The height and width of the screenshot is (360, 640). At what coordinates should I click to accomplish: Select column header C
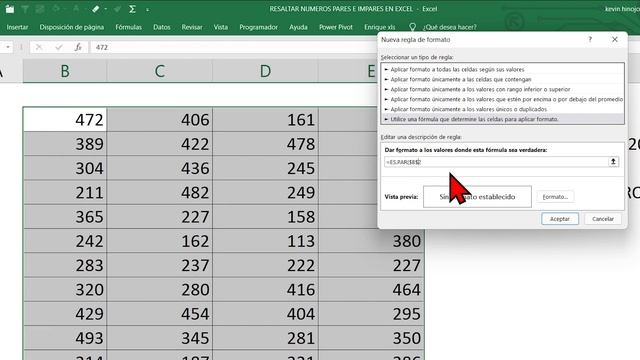click(160, 71)
